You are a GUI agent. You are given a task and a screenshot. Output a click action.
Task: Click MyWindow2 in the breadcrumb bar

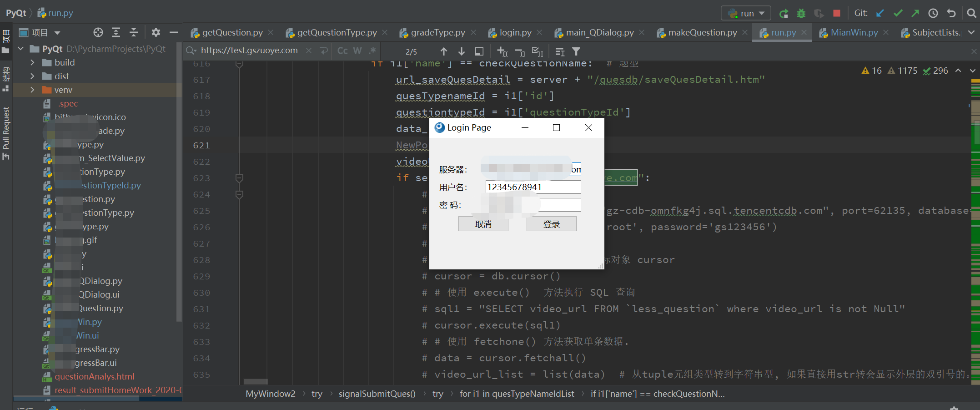click(x=271, y=394)
